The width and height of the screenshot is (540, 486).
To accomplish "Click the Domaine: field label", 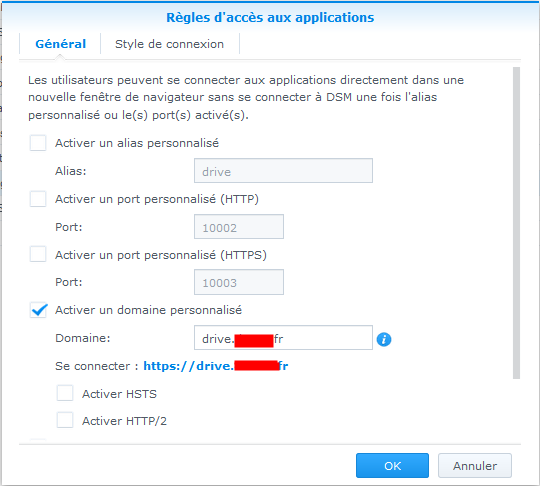I will (83, 338).
